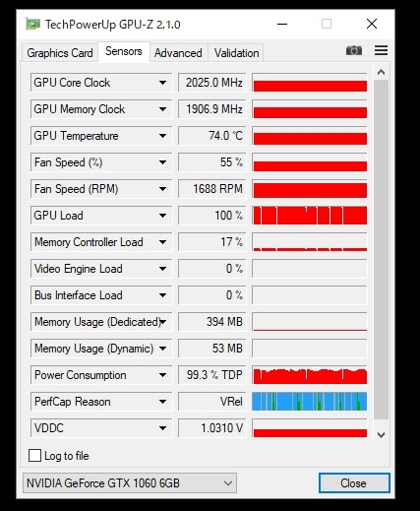Viewport: 420px width, 511px height.
Task: Click the scrollbar down arrow
Action: coord(381,435)
